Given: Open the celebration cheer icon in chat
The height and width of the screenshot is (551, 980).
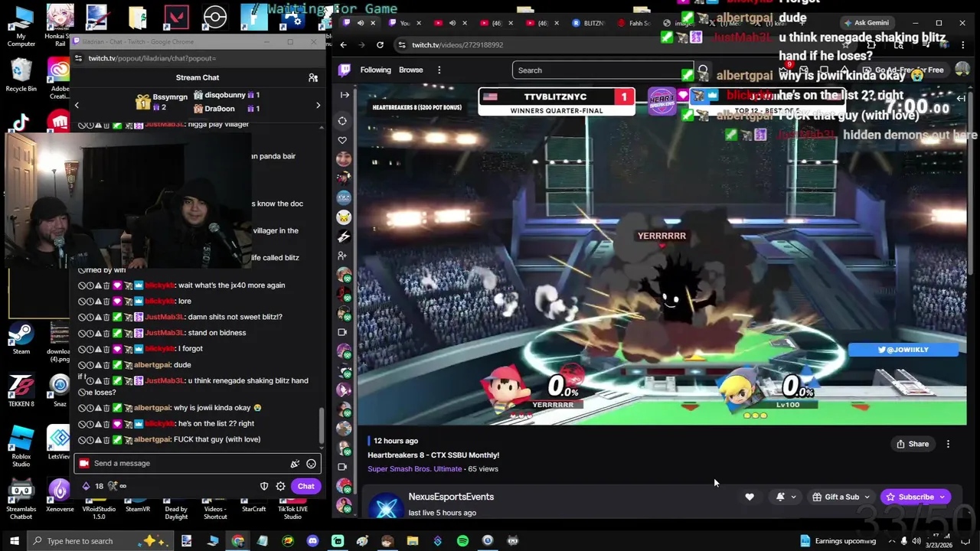Looking at the screenshot, I should [x=295, y=463].
